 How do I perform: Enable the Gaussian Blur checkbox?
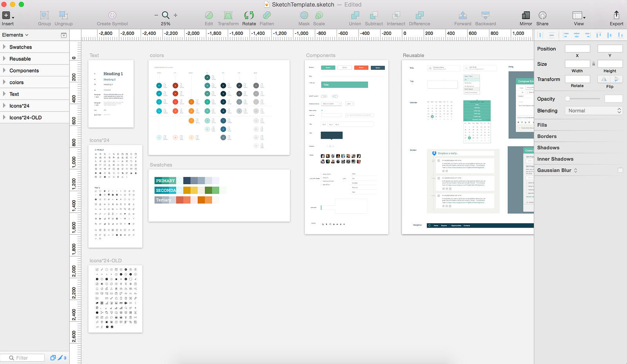point(620,170)
